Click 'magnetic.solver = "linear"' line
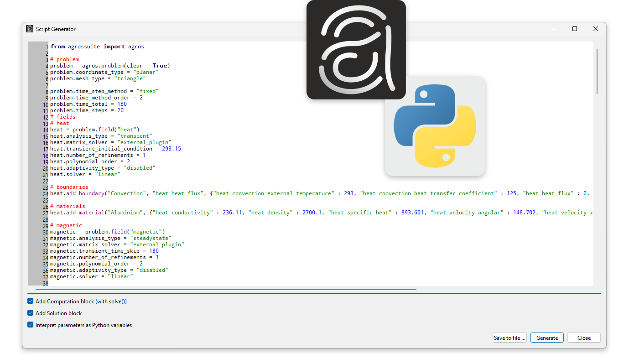Image resolution: width=634 pixels, height=364 pixels. tap(92, 276)
